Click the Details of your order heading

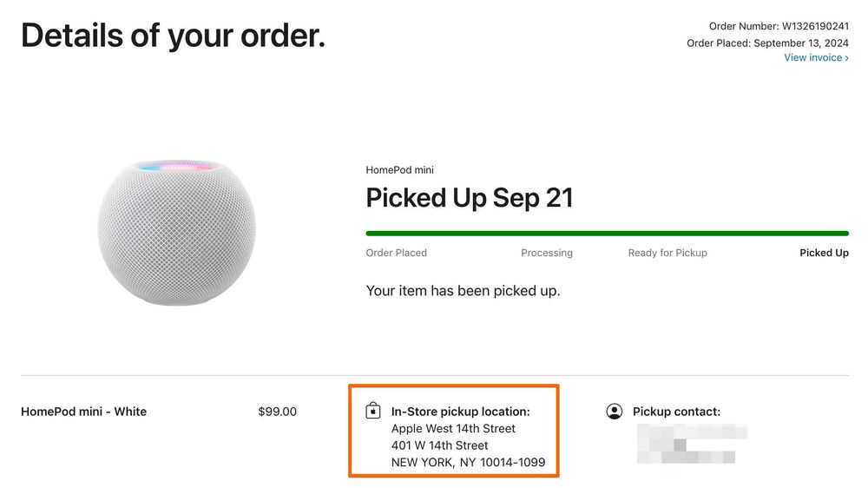point(173,35)
